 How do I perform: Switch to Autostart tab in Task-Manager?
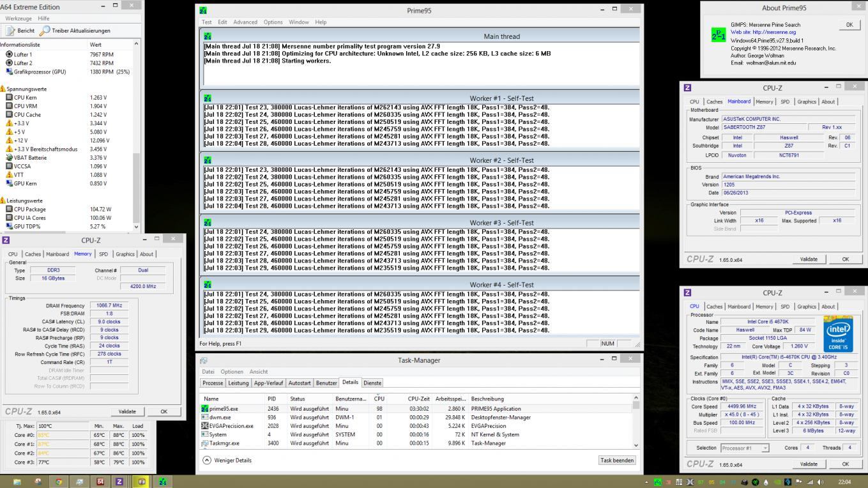300,383
